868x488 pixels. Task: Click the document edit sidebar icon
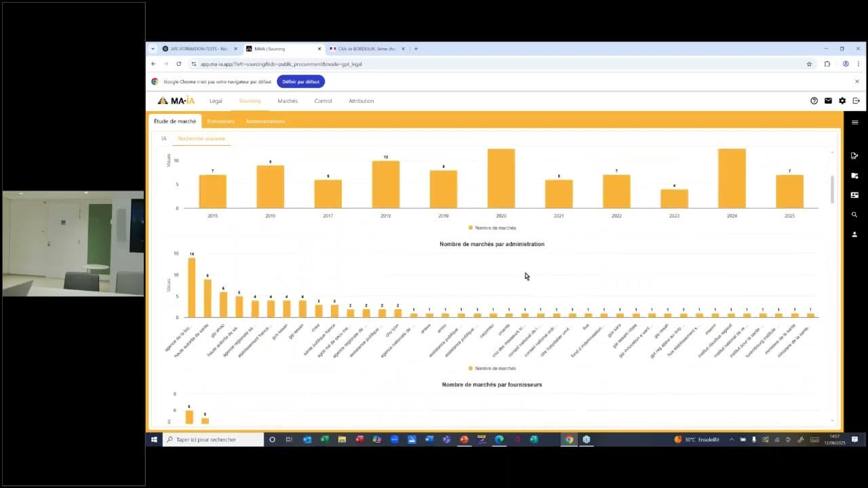[x=854, y=156]
